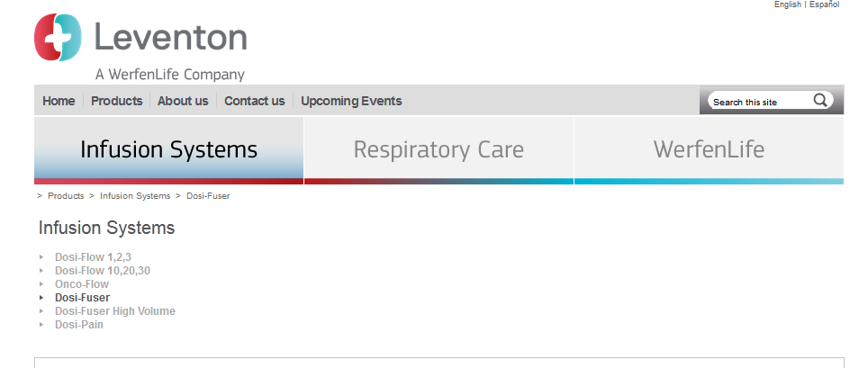This screenshot has height=368, width=868.
Task: Open the Dosi-Fuser High Volume link
Action: pos(114,311)
